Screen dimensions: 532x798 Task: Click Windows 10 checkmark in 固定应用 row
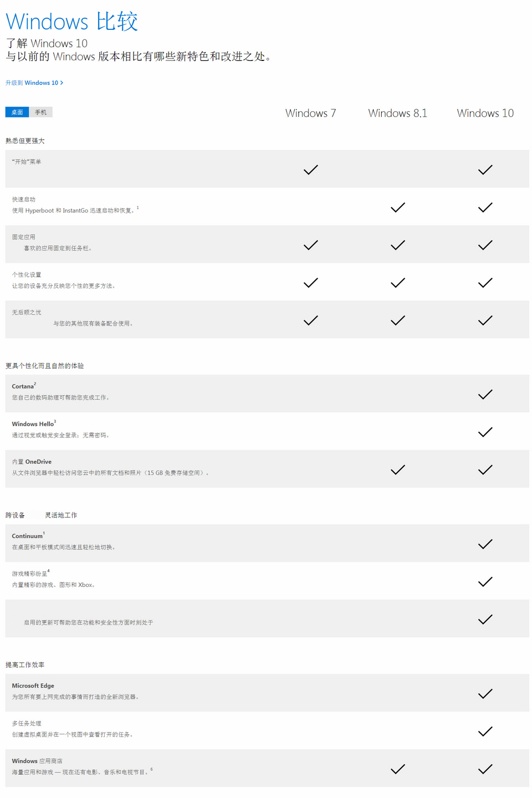pos(485,245)
